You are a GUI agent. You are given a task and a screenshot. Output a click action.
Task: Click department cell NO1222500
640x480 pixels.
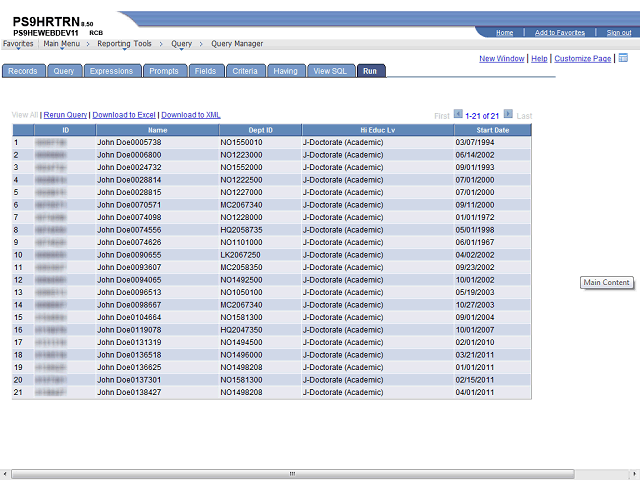241,180
